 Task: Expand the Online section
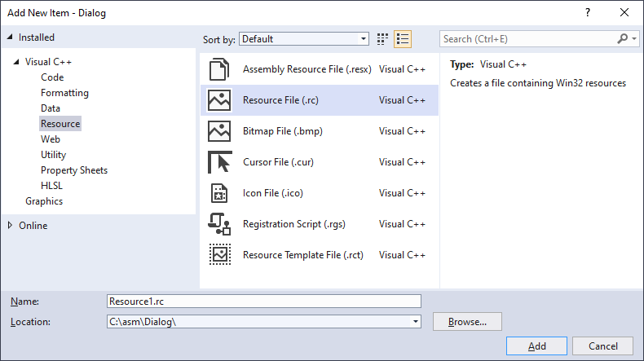click(x=11, y=225)
